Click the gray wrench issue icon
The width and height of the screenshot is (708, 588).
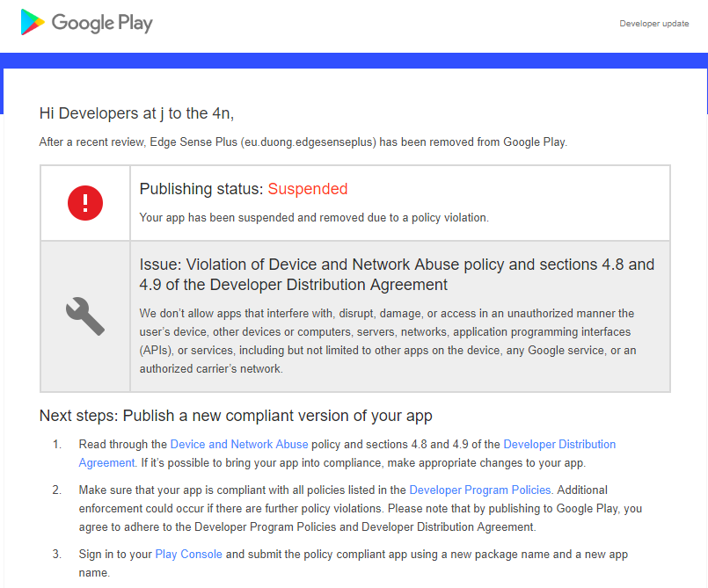pyautogui.click(x=85, y=316)
